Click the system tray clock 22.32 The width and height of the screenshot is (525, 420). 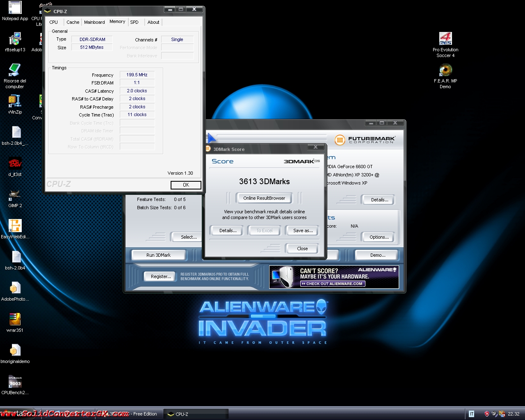514,414
